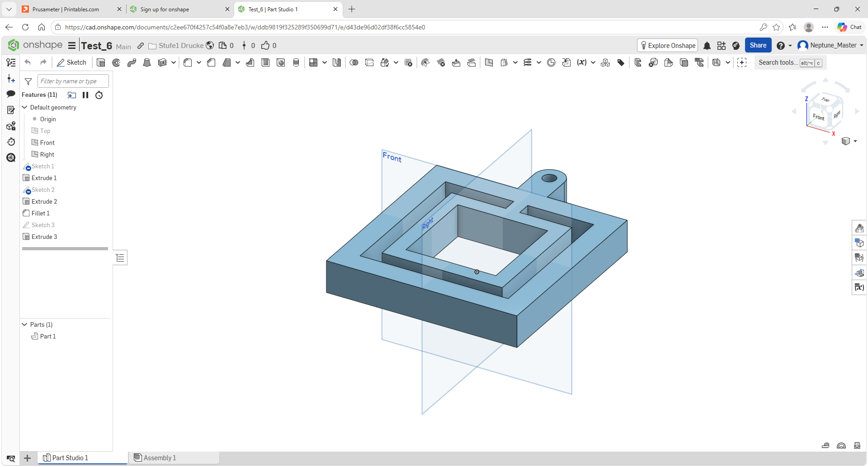Viewport: 868px width, 467px height.
Task: Pause feature regeneration
Action: point(85,95)
